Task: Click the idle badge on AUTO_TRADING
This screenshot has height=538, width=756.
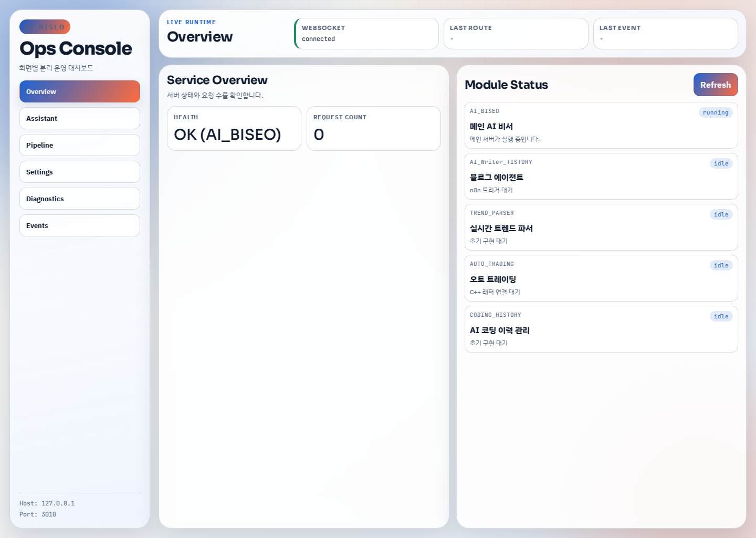Action: 721,265
